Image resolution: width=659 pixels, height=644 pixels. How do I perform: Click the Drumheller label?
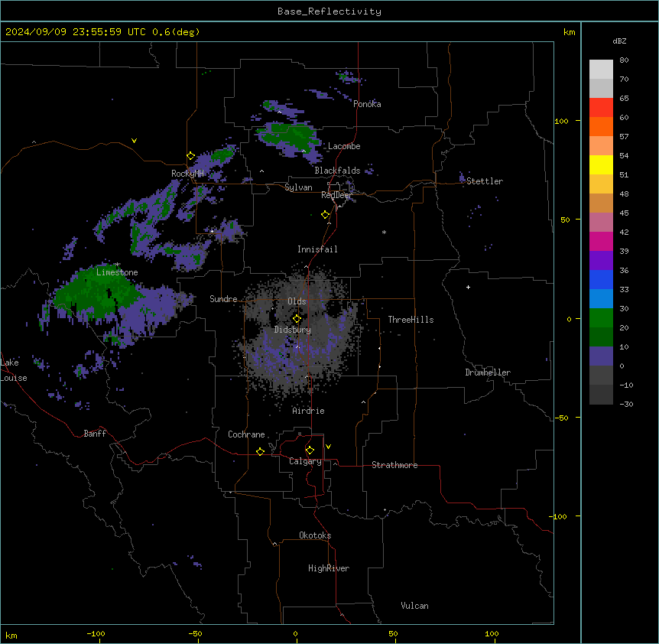(488, 372)
